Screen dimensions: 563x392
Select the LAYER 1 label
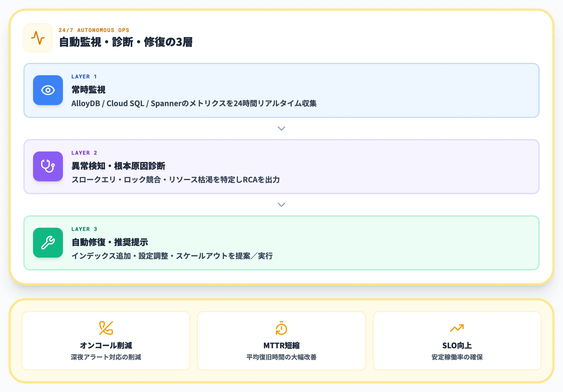coord(84,77)
